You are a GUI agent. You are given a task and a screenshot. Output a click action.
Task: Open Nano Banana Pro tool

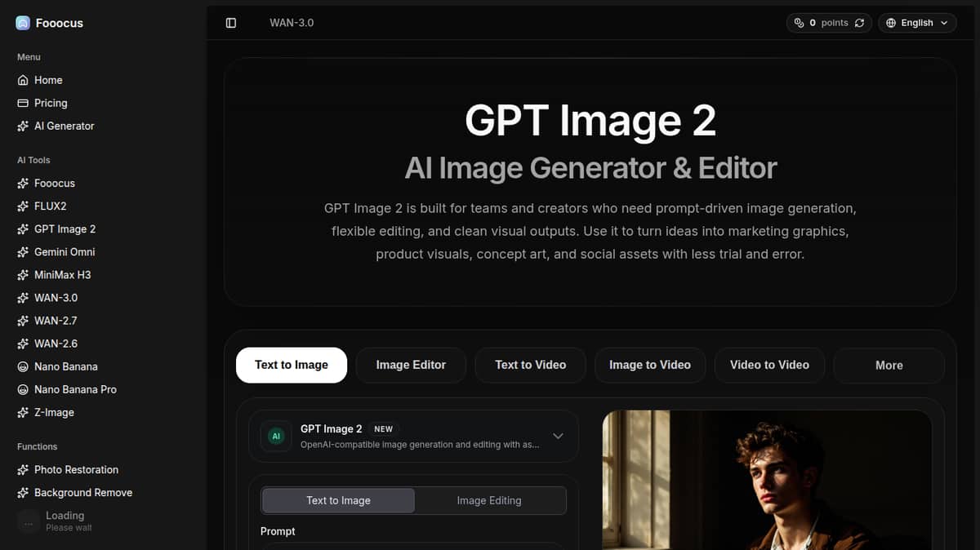pyautogui.click(x=75, y=389)
